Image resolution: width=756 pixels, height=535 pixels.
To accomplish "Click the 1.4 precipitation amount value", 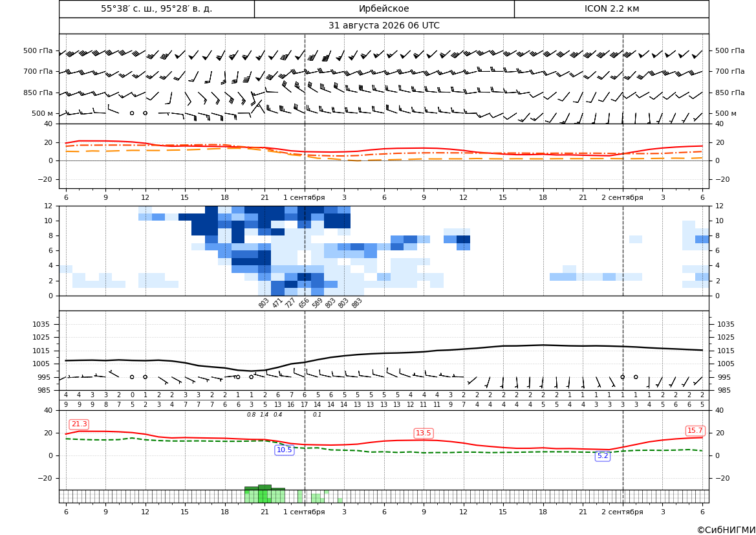I will [265, 415].
